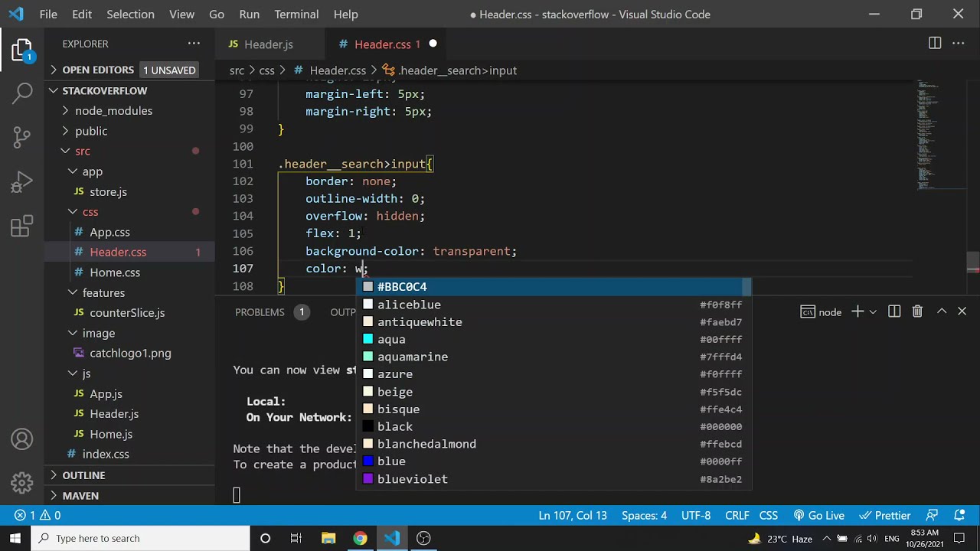The height and width of the screenshot is (551, 980).
Task: Click the Cortana circle icon in taskbar
Action: click(x=265, y=538)
